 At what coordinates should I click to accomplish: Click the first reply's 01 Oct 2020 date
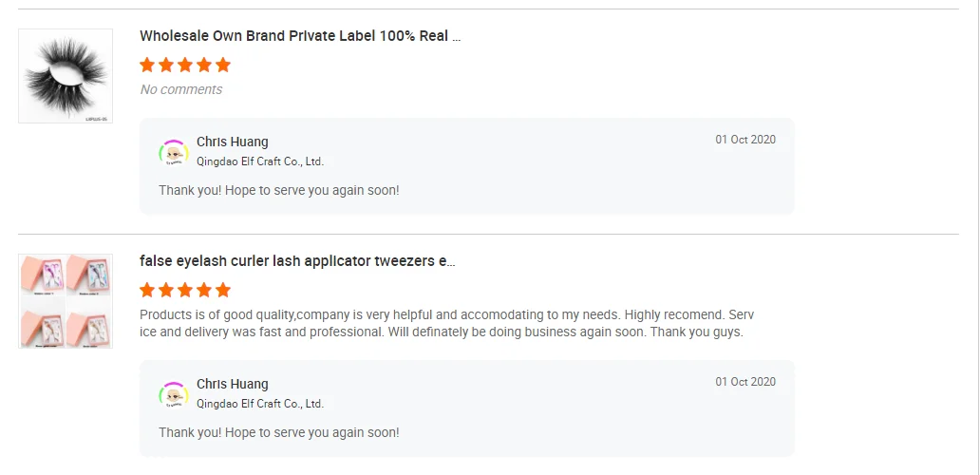pos(745,140)
